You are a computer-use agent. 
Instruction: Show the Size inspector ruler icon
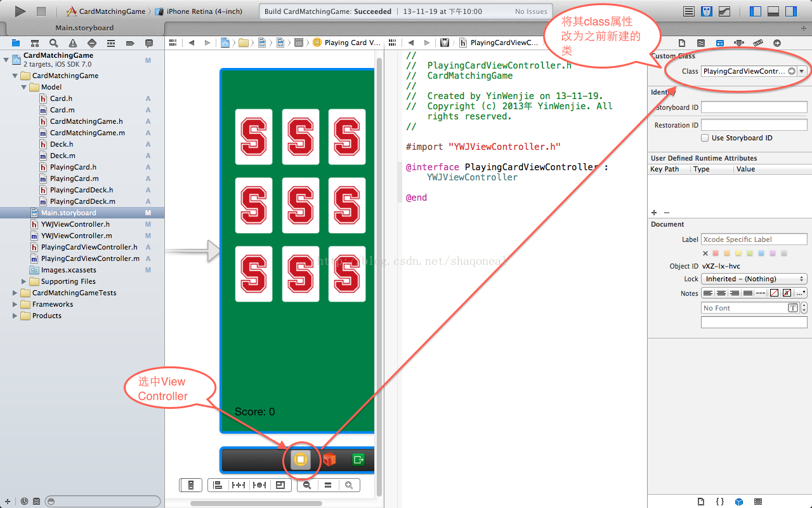[x=758, y=43]
